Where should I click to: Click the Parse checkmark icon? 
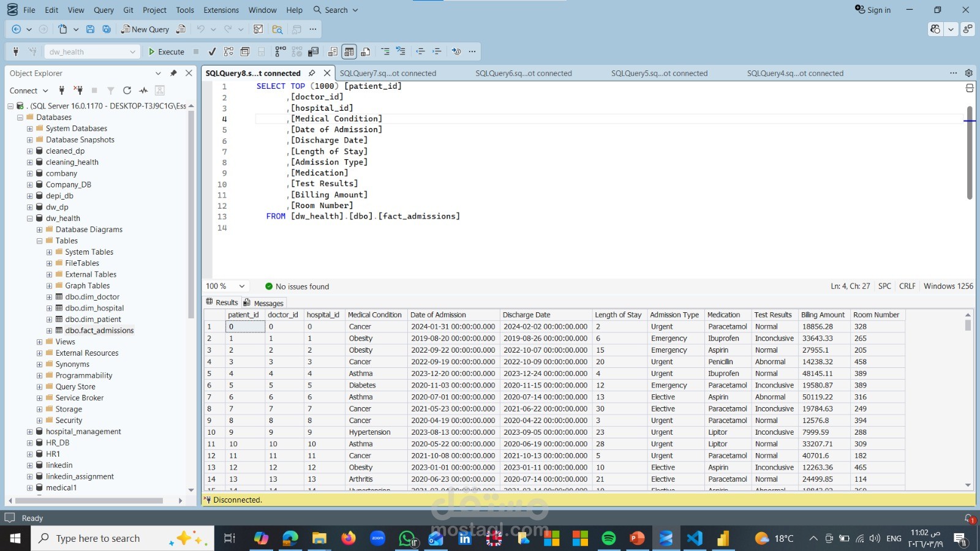tap(212, 52)
